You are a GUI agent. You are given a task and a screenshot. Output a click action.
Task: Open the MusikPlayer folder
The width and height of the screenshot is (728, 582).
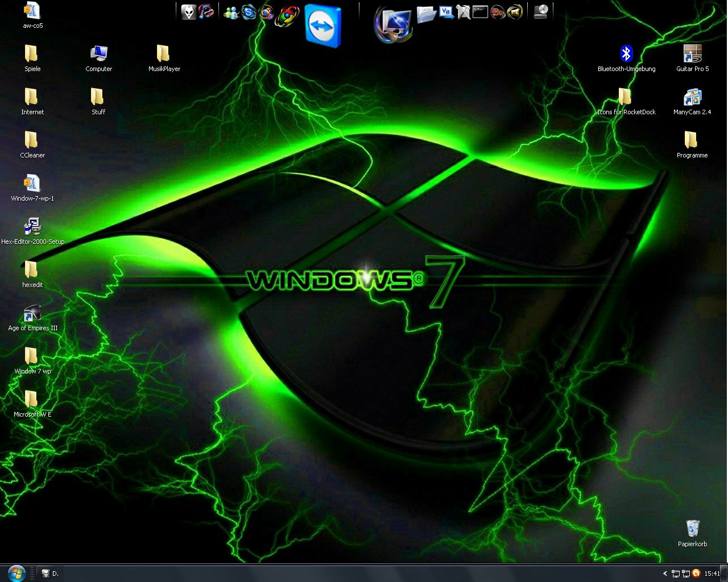coord(164,59)
